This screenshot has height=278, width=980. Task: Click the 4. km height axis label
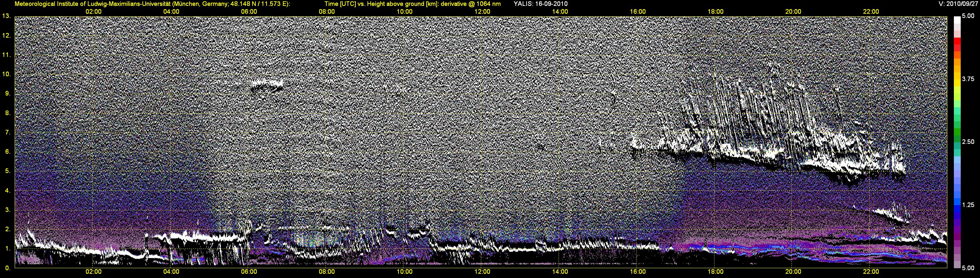click(x=8, y=190)
